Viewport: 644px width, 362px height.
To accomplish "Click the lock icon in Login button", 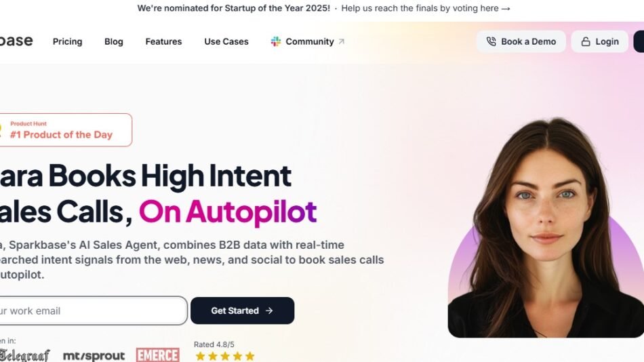I will 586,41.
